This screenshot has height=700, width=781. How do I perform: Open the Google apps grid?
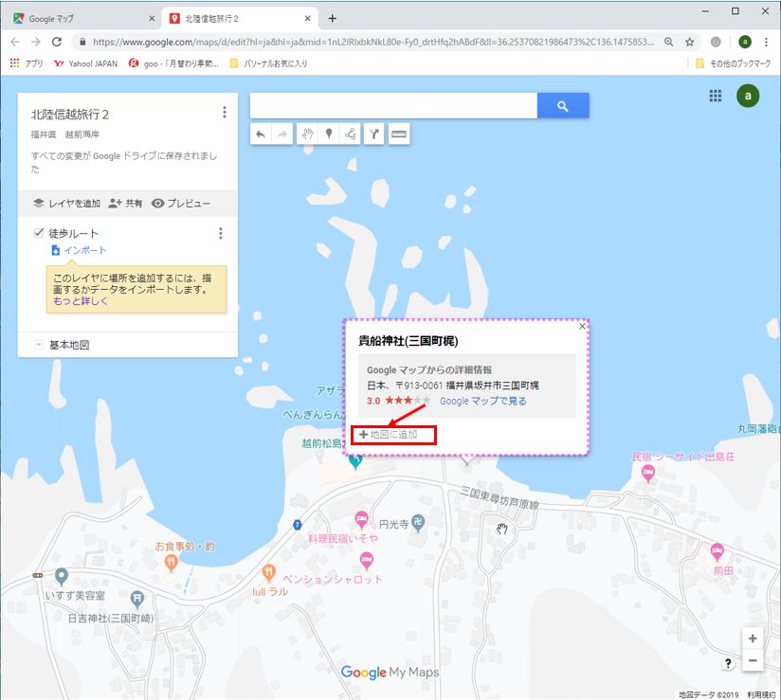[x=716, y=96]
